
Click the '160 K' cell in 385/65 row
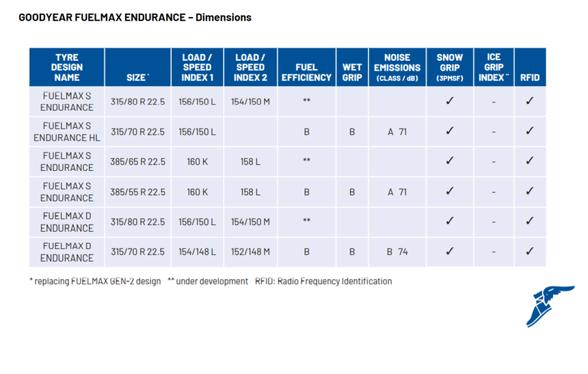pos(197,161)
